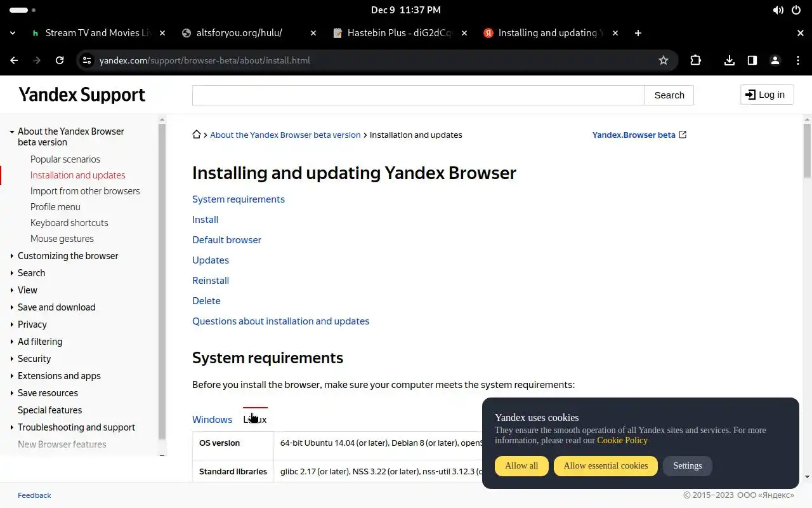The width and height of the screenshot is (812, 508).
Task: Close the Hulu Stream TV tab
Action: pyautogui.click(x=163, y=33)
